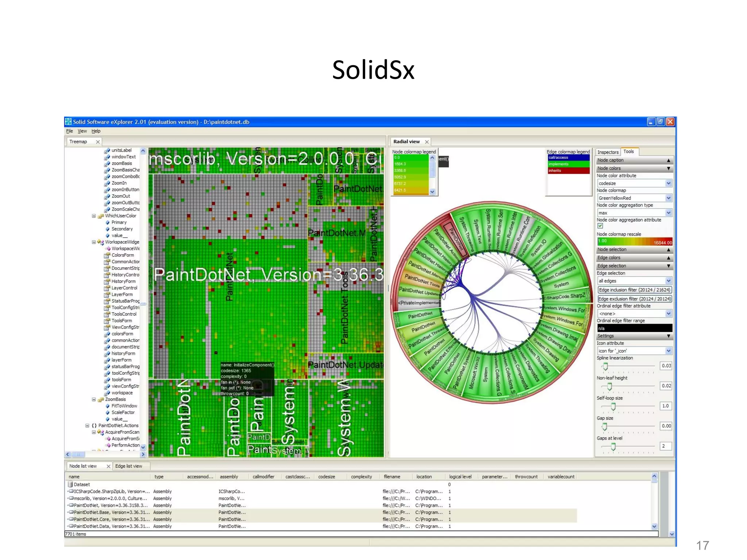Select the Tools tab
Viewport: 747px width, 560px height.
click(x=629, y=152)
